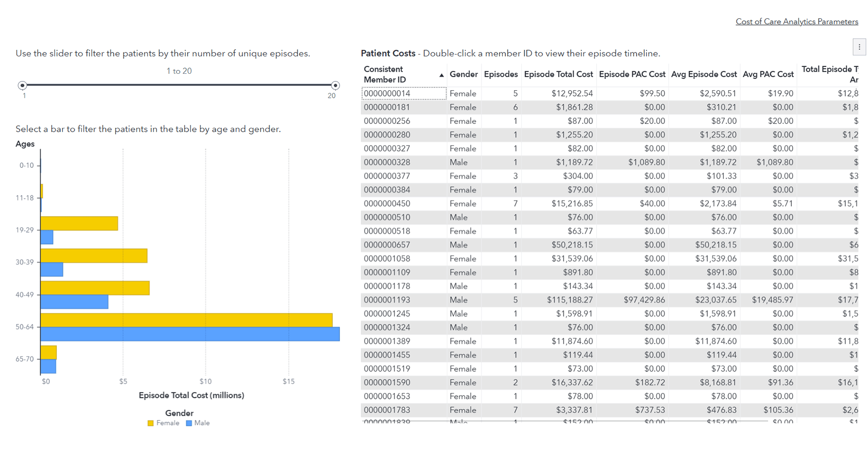
Task: Click the left slider handle at value 1
Action: point(22,85)
